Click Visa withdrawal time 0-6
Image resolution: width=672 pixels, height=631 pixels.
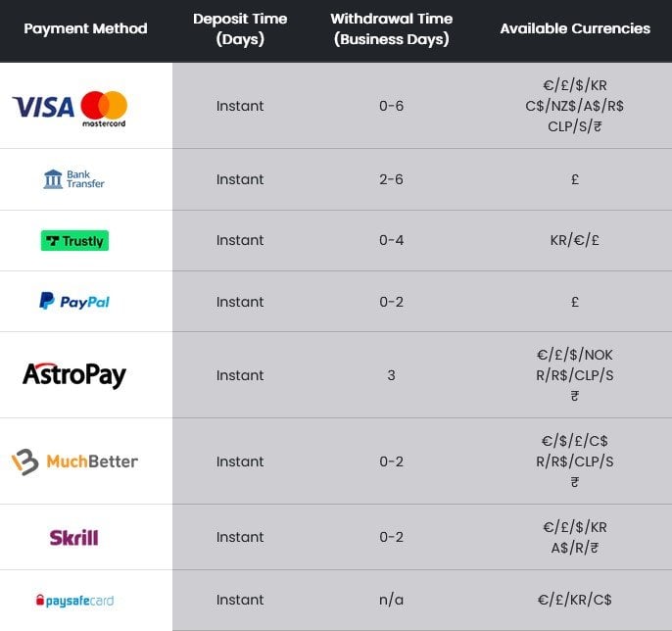(x=391, y=106)
